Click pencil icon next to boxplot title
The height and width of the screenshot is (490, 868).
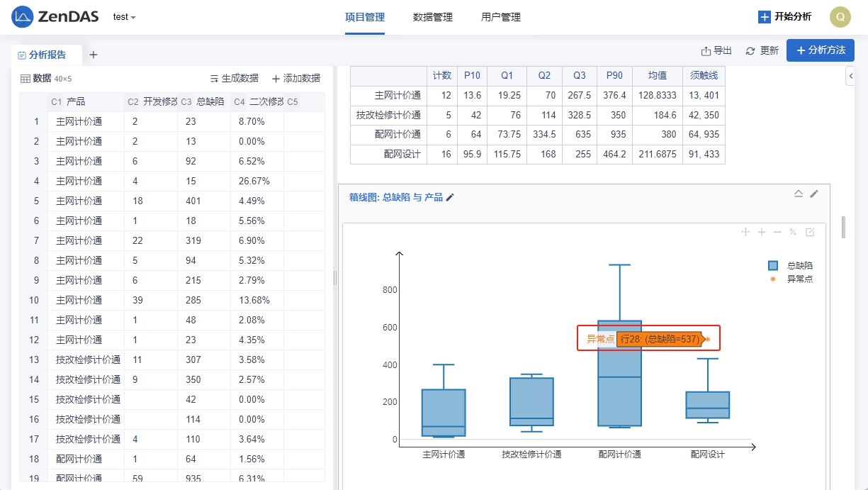click(x=450, y=197)
